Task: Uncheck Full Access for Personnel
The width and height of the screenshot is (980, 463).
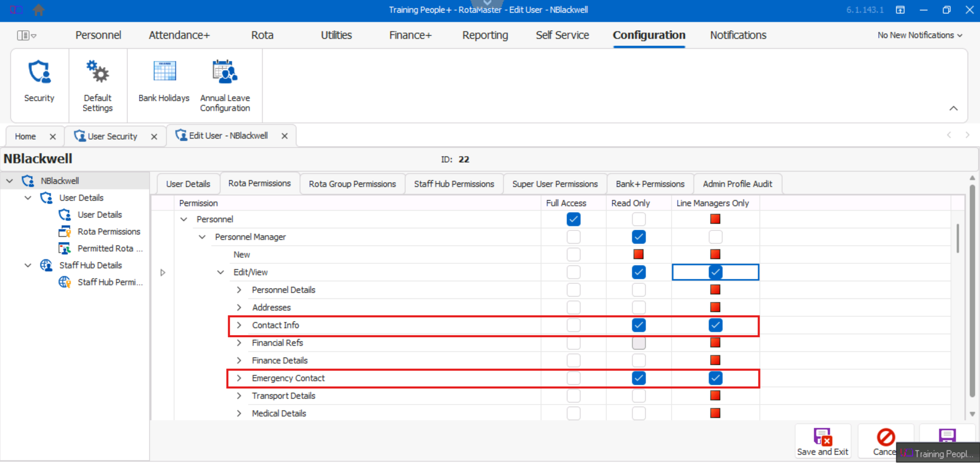Action: (x=574, y=219)
